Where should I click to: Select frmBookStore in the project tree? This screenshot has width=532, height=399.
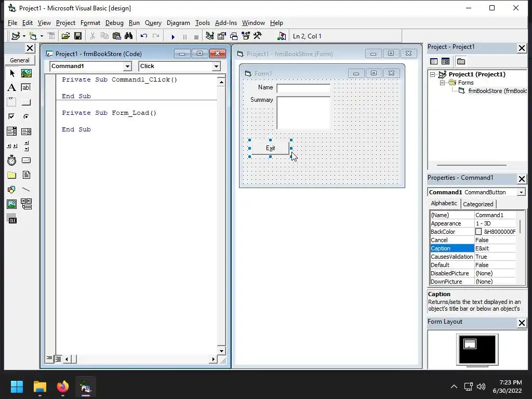point(497,91)
